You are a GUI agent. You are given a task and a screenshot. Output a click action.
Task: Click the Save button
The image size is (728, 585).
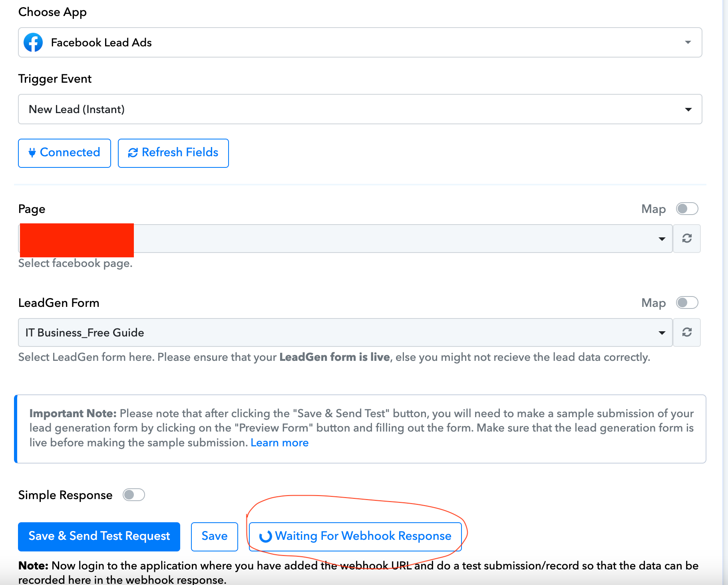[215, 537]
